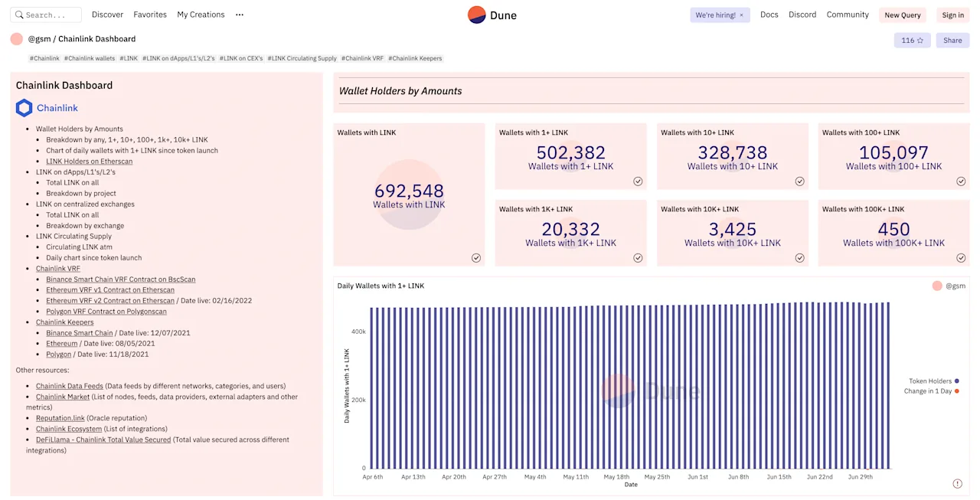Click the 105,097 wallets counter value
980x500 pixels.
pyautogui.click(x=893, y=152)
